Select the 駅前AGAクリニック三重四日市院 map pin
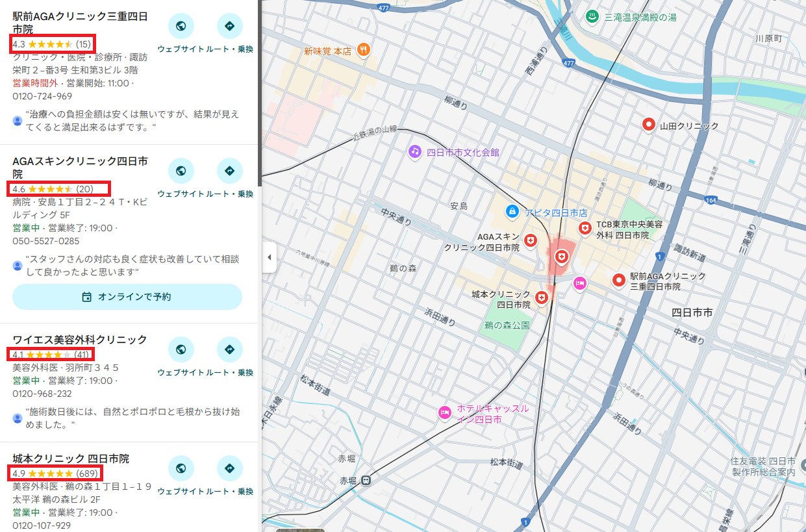 (620, 280)
